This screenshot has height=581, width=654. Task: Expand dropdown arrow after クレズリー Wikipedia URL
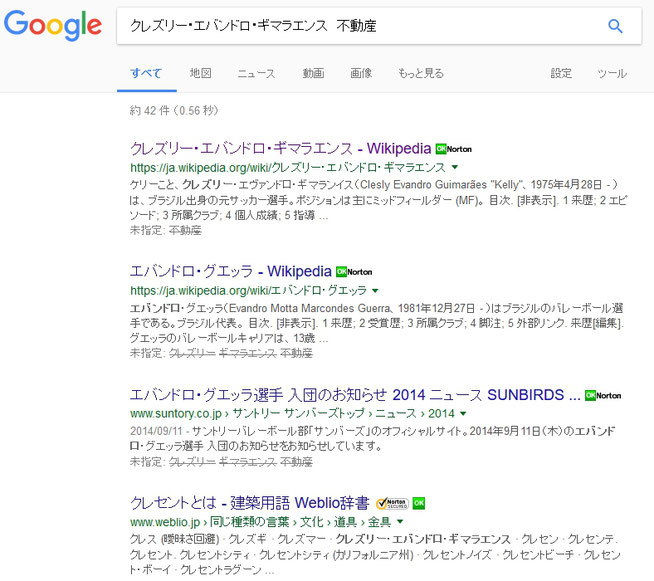[455, 167]
